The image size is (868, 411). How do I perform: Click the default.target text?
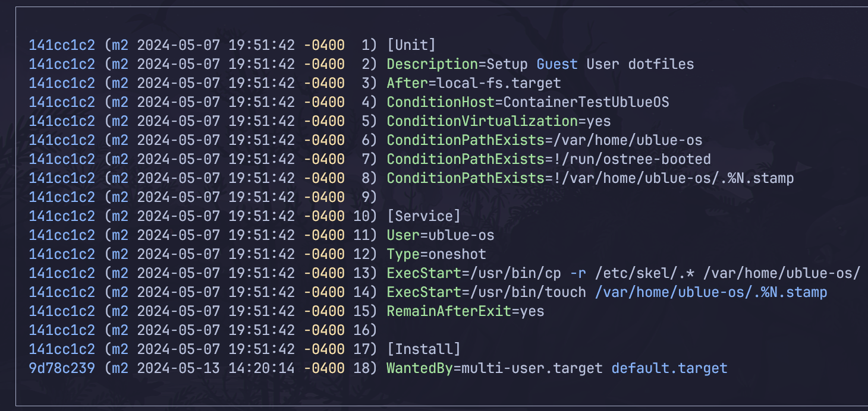[x=669, y=368]
